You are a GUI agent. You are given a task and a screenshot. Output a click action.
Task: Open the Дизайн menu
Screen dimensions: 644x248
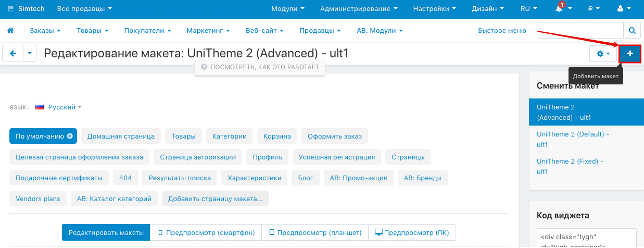click(487, 9)
